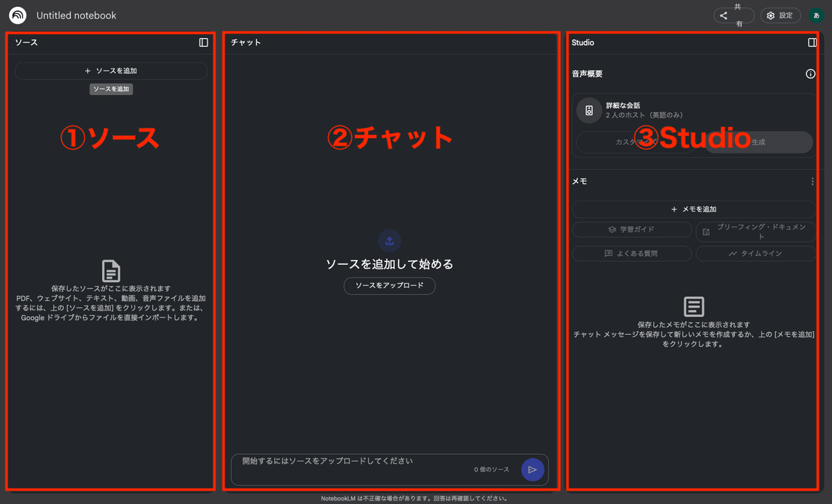The width and height of the screenshot is (832, 504).
Task: Collapse the Studio panel
Action: coord(811,42)
